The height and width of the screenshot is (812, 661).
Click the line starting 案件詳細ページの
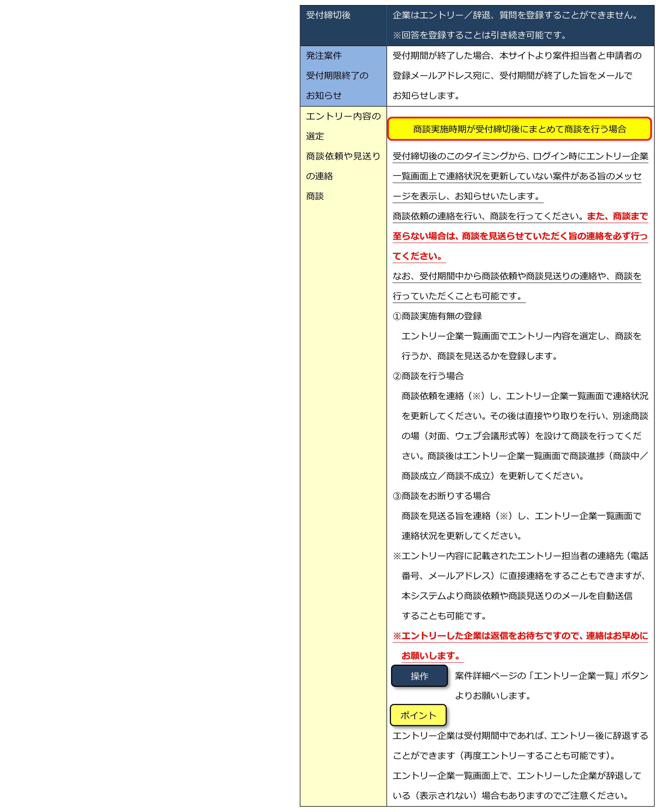coord(551,676)
